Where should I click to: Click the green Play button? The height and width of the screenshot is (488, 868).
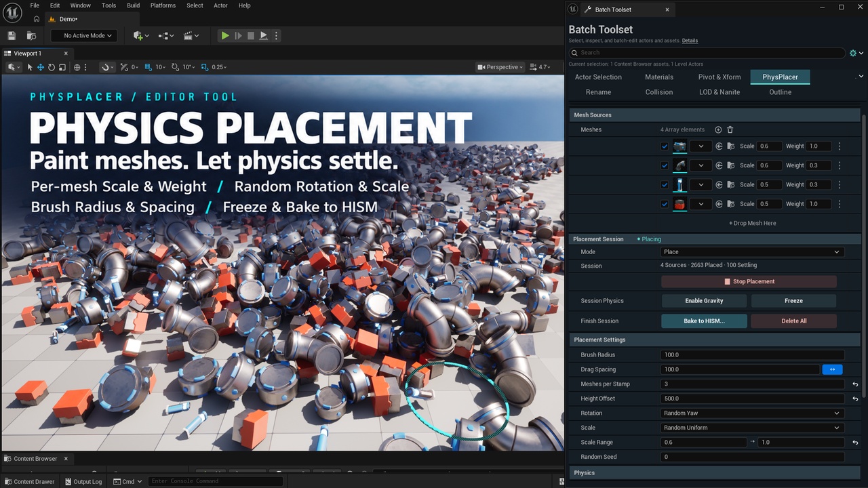pyautogui.click(x=225, y=35)
